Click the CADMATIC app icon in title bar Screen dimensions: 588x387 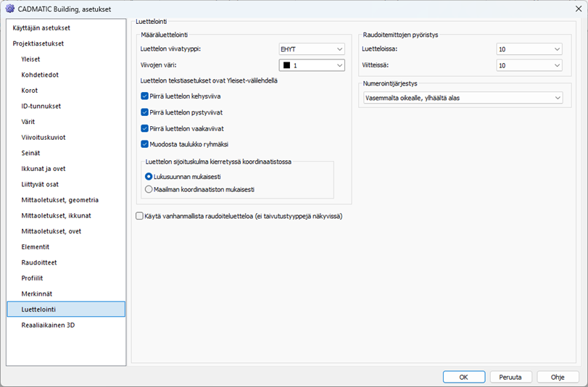[9, 9]
